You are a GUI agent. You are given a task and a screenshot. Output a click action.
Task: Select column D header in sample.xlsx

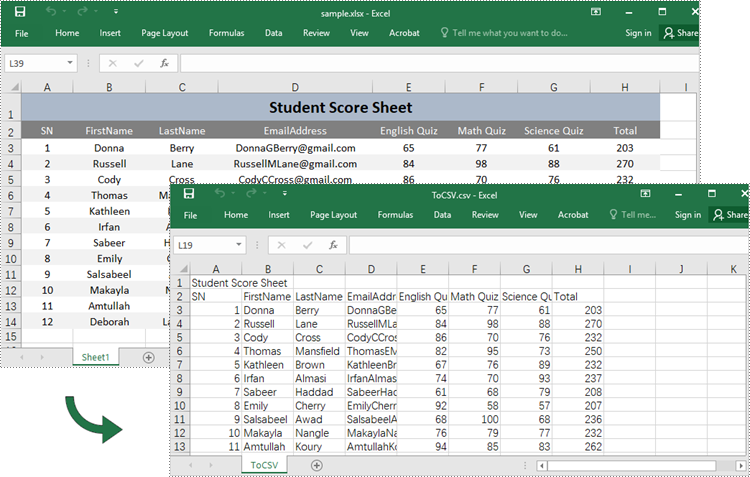tap(295, 87)
